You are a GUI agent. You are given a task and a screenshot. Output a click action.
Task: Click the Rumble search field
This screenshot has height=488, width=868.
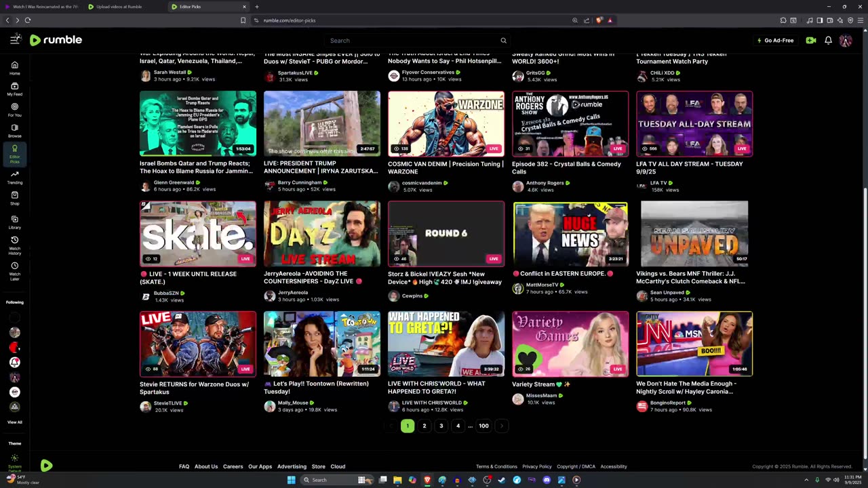coord(418,41)
